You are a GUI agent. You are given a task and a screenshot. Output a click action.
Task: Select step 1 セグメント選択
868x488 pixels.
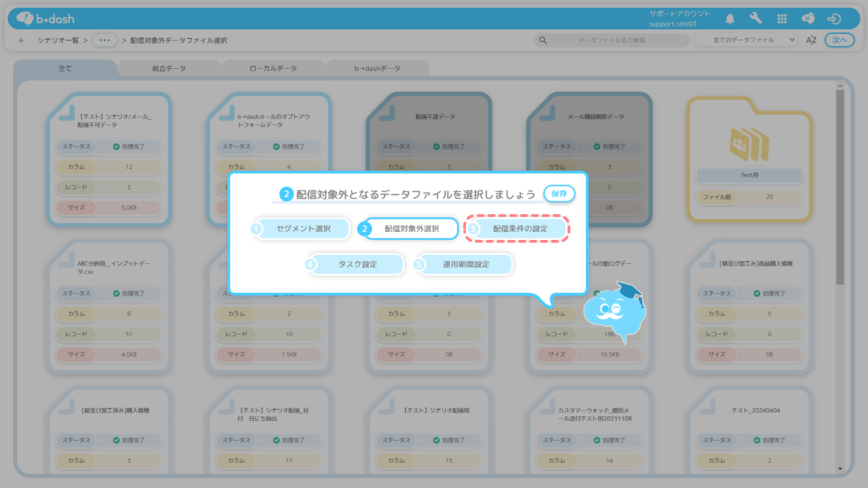pos(300,228)
